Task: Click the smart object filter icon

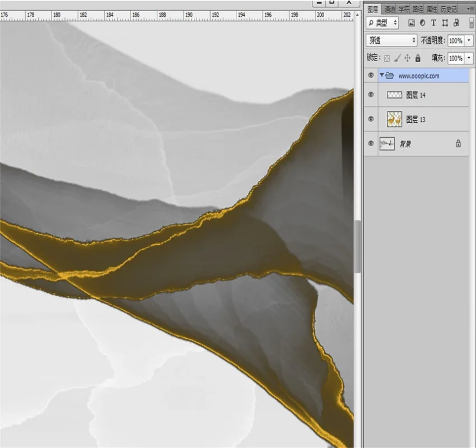Action: (x=456, y=23)
